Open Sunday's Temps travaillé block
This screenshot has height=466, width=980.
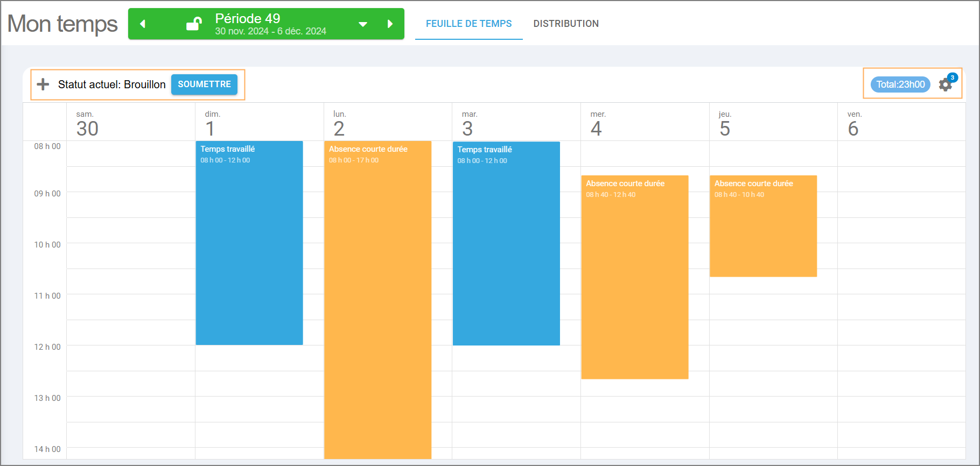(x=249, y=242)
